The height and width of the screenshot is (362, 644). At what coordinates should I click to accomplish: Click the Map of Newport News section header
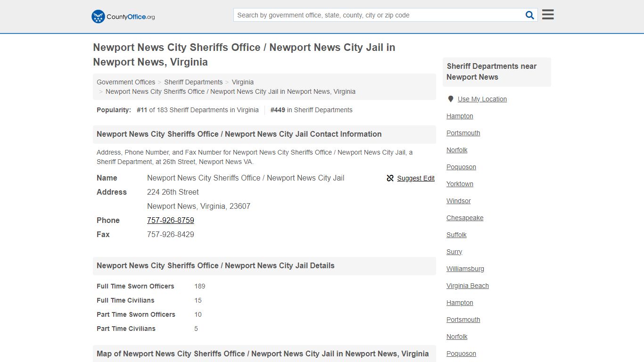click(x=264, y=354)
